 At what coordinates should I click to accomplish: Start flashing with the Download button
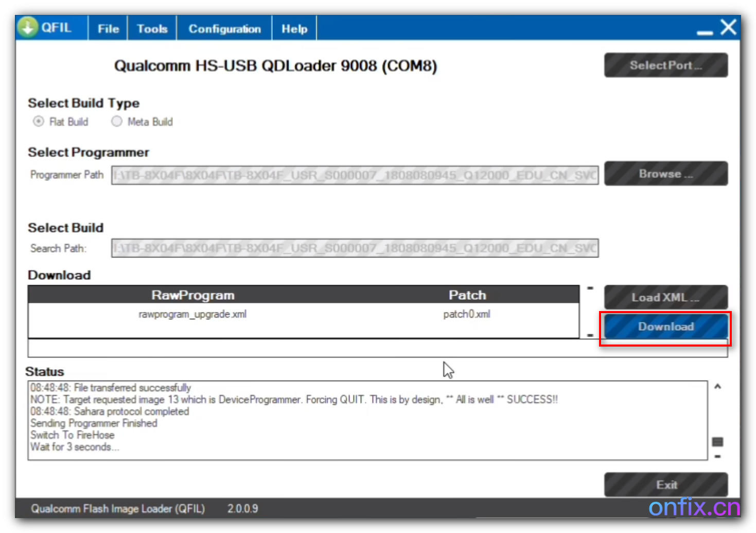tap(665, 326)
